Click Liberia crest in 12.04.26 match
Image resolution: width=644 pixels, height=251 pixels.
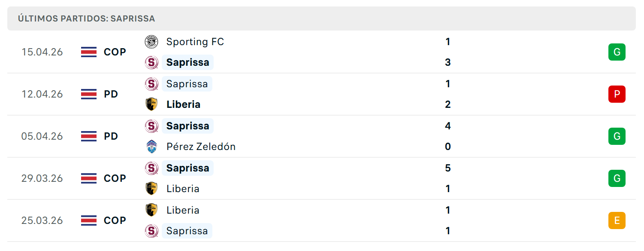pyautogui.click(x=151, y=104)
